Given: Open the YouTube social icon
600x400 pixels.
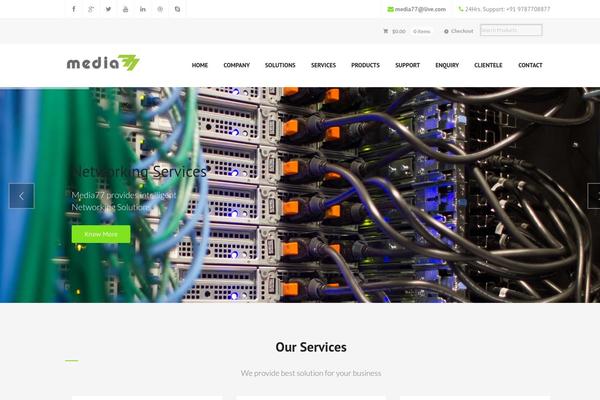Looking at the screenshot, I should (x=126, y=9).
